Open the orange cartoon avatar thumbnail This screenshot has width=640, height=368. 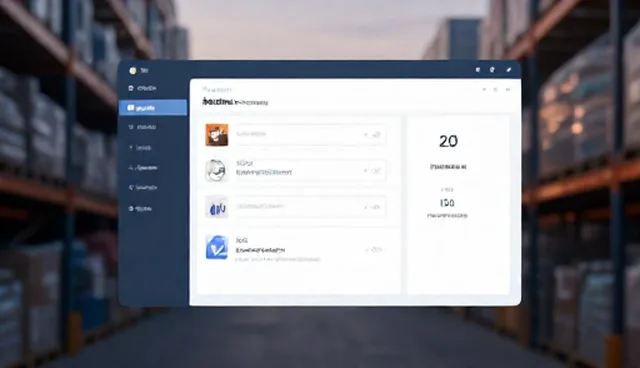217,135
